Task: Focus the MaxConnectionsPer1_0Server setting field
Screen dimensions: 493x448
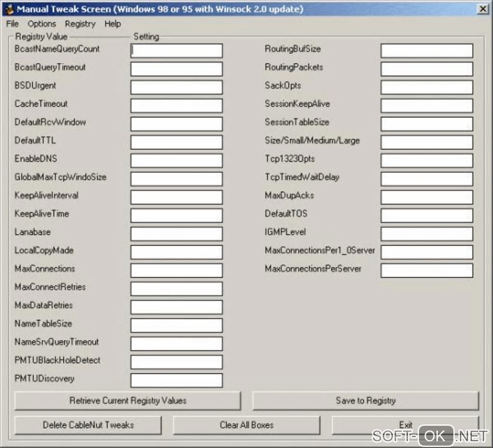Action: pyautogui.click(x=427, y=252)
